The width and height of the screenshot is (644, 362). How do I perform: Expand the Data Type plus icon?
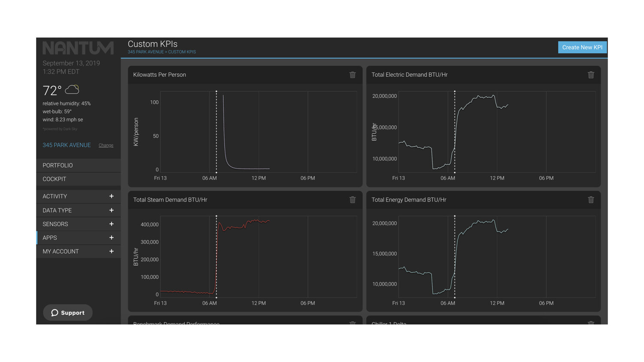[x=112, y=210]
